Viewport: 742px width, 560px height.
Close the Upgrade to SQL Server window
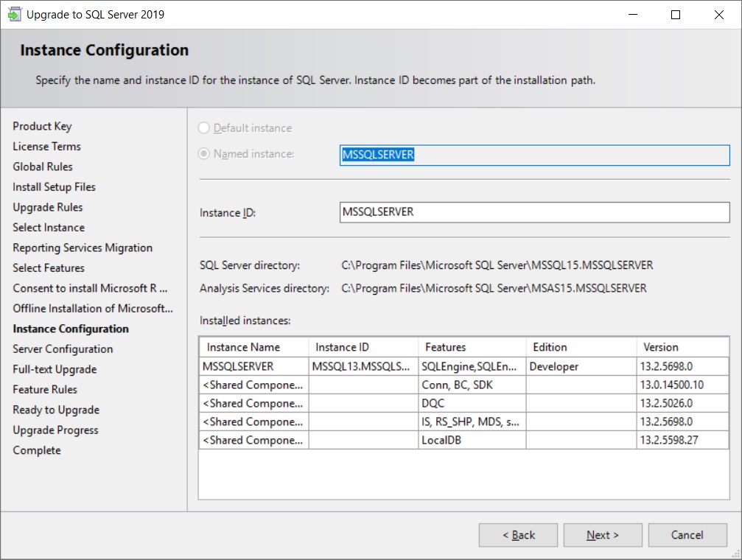pos(719,15)
